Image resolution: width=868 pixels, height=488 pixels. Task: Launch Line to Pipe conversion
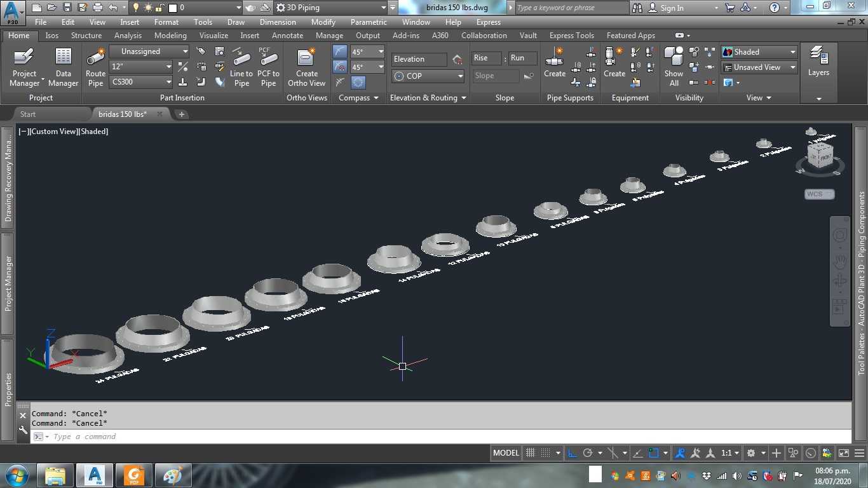click(241, 67)
